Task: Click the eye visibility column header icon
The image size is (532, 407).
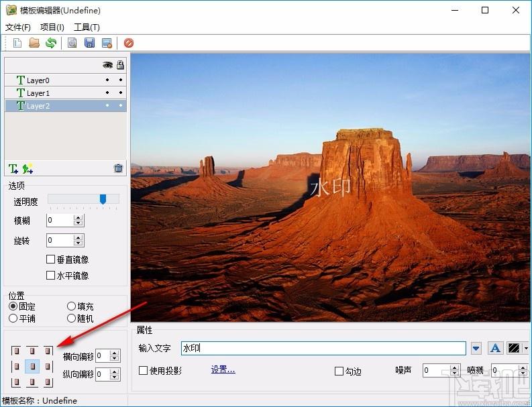Action: 107,65
